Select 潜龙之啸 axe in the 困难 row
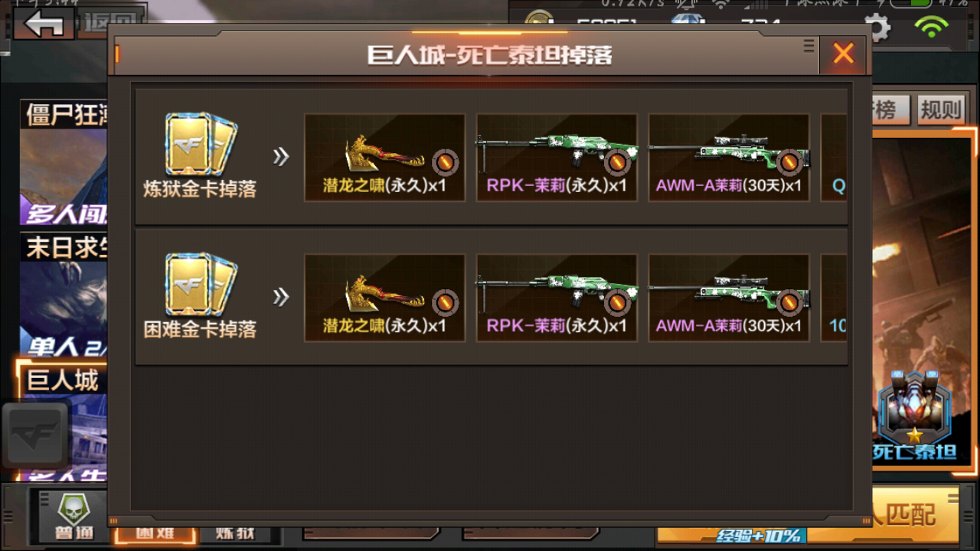 click(x=385, y=298)
